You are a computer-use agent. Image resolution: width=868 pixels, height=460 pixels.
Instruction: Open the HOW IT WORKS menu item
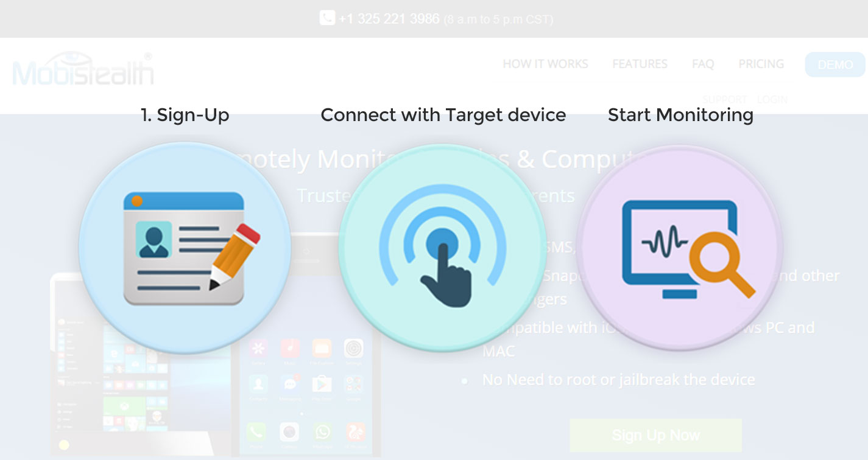click(x=545, y=64)
